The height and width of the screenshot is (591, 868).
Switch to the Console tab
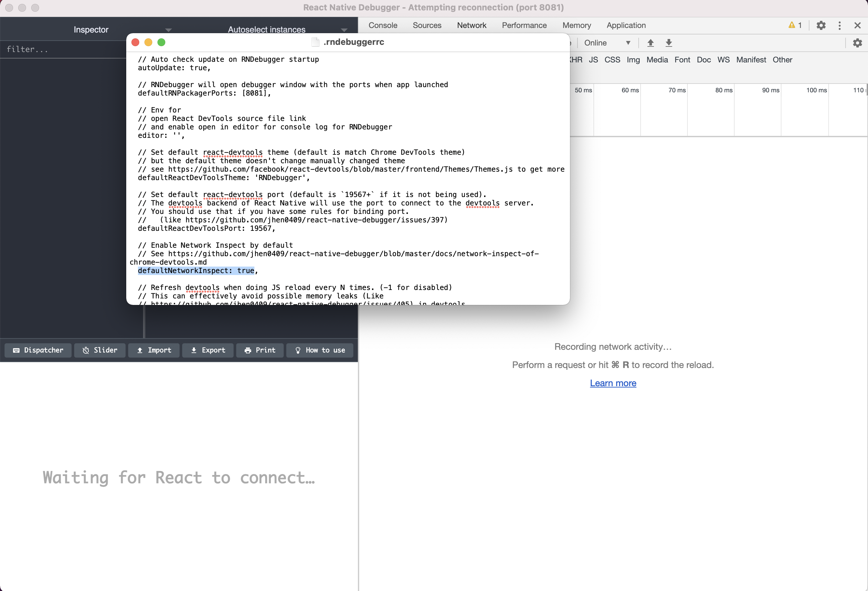[383, 25]
